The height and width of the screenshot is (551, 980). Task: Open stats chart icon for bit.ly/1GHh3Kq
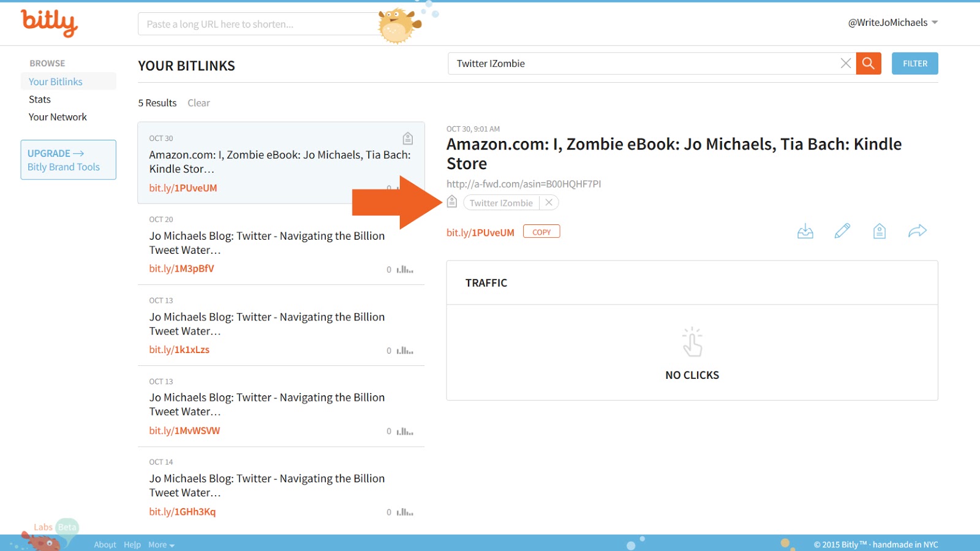[405, 512]
